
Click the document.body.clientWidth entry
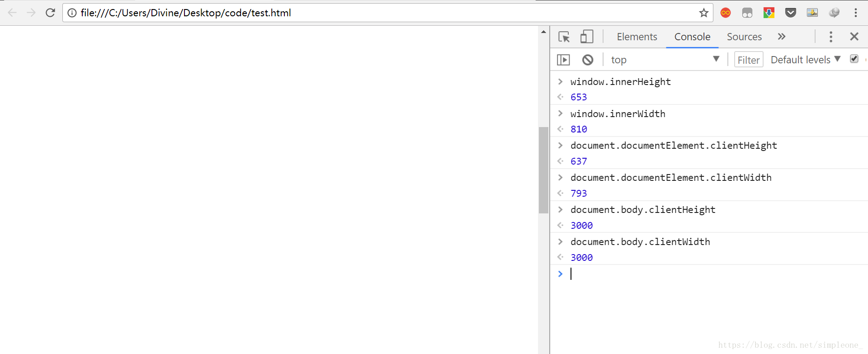pyautogui.click(x=640, y=242)
